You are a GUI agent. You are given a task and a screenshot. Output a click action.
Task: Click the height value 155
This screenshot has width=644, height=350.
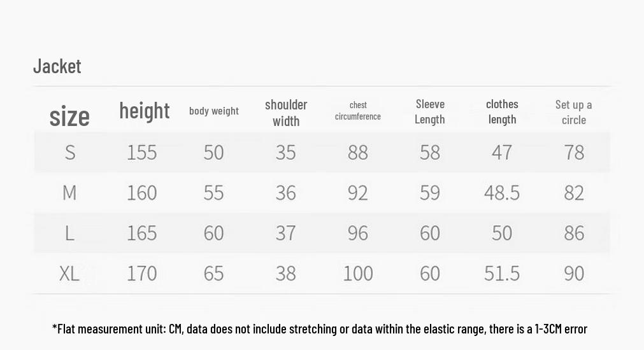141,152
